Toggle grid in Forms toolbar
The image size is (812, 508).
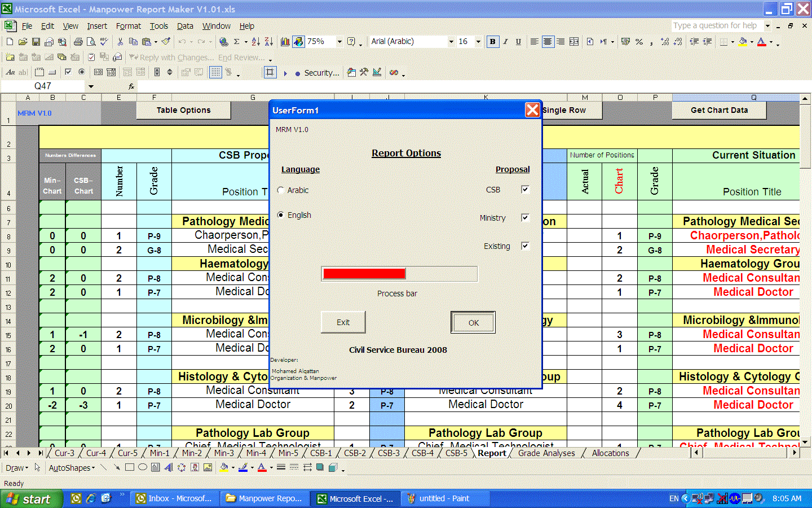point(215,72)
